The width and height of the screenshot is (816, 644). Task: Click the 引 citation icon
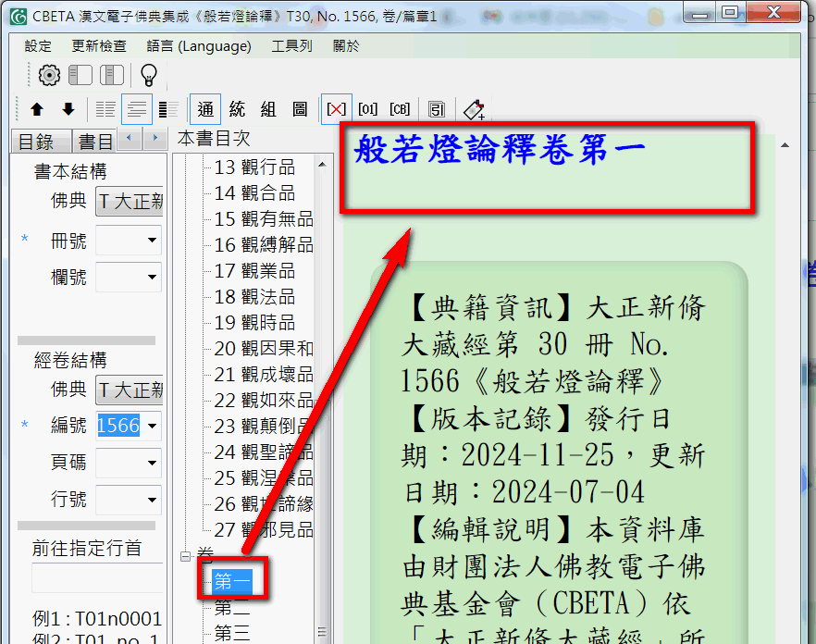coord(437,109)
